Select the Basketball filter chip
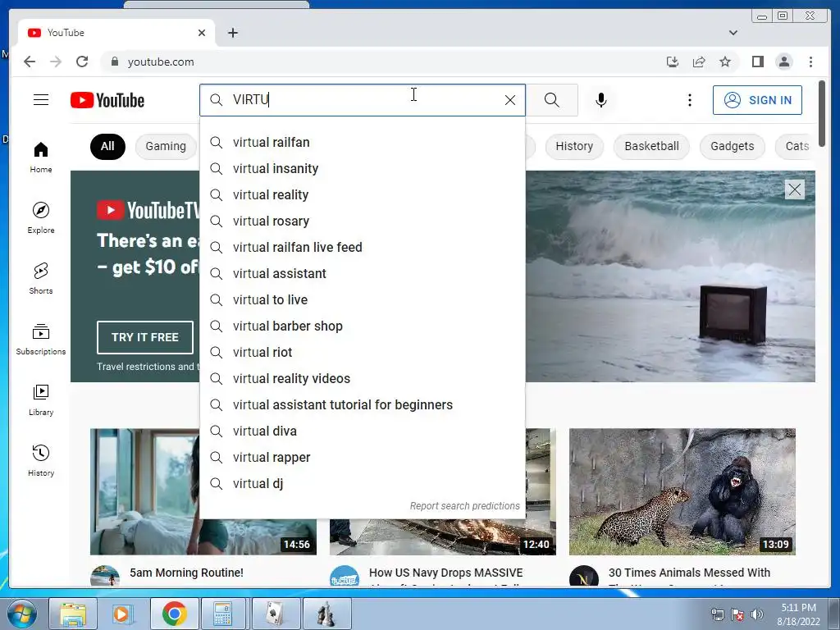This screenshot has width=840, height=630. point(651,146)
